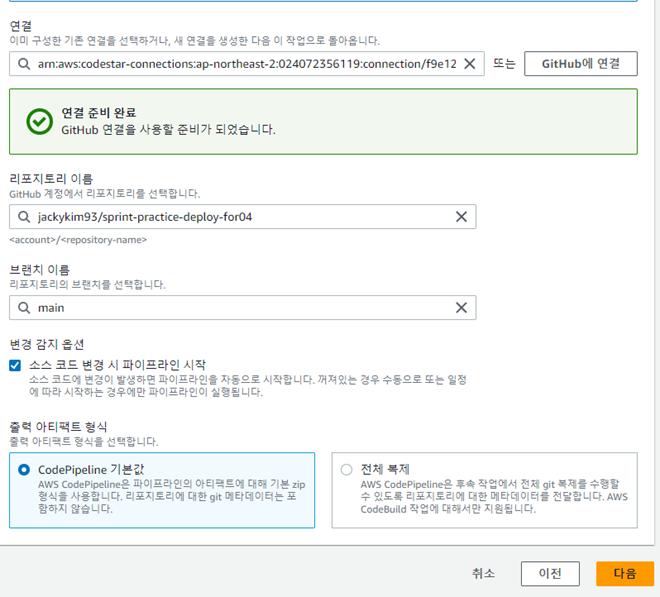Uncheck 소스 코드 변경 시 파이프라인 시작 checkbox
660x597 pixels.
[x=15, y=365]
